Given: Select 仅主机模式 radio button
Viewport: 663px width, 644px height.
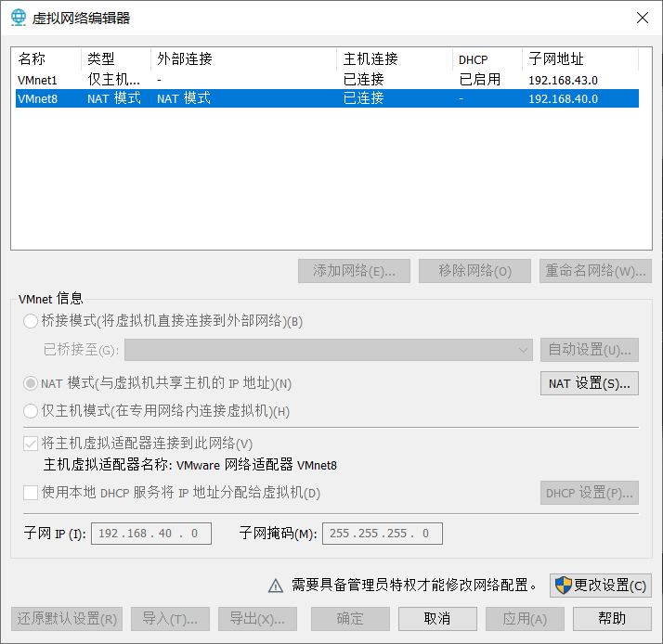Looking at the screenshot, I should [x=31, y=411].
